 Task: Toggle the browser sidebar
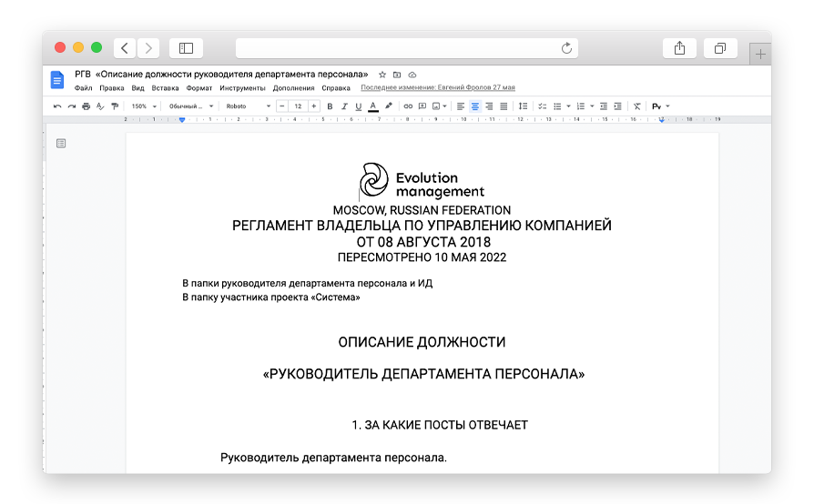click(x=186, y=48)
